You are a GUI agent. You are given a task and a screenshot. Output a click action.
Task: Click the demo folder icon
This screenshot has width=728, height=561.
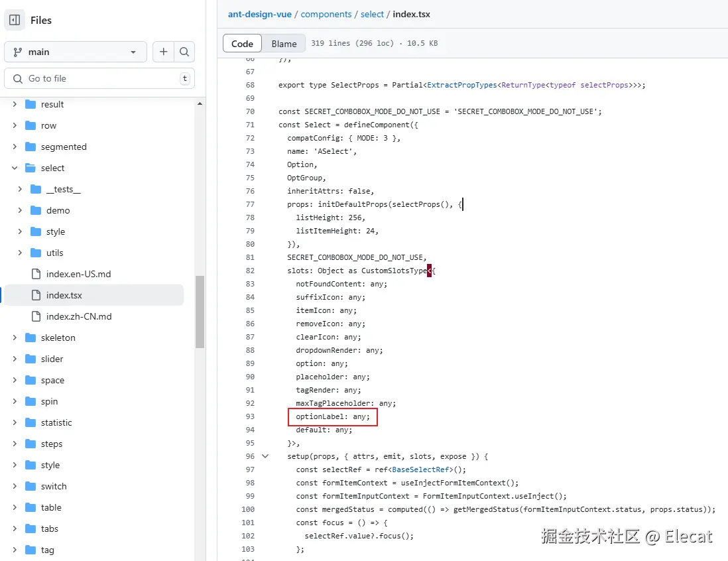(36, 210)
